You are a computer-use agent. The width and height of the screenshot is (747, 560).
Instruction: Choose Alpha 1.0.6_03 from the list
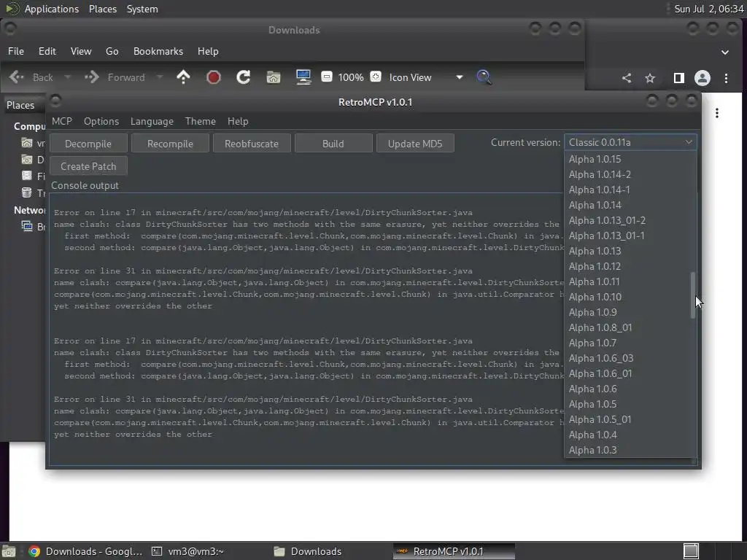pyautogui.click(x=628, y=358)
